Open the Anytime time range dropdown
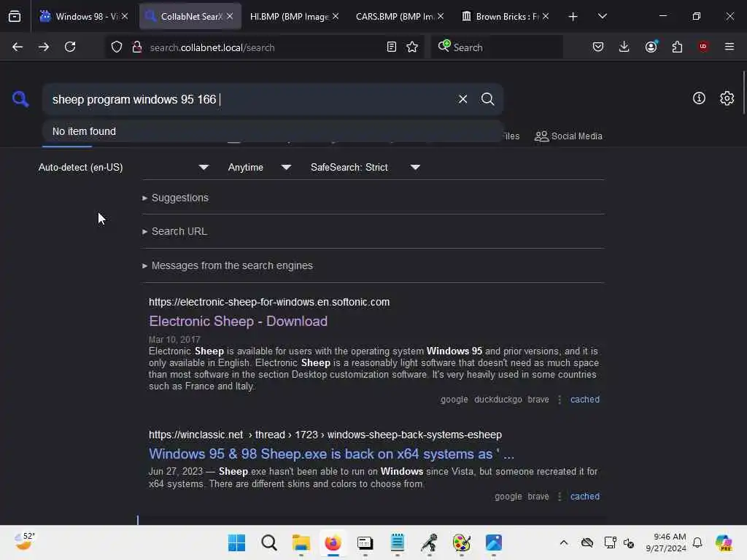The height and width of the screenshot is (560, 747). point(259,167)
